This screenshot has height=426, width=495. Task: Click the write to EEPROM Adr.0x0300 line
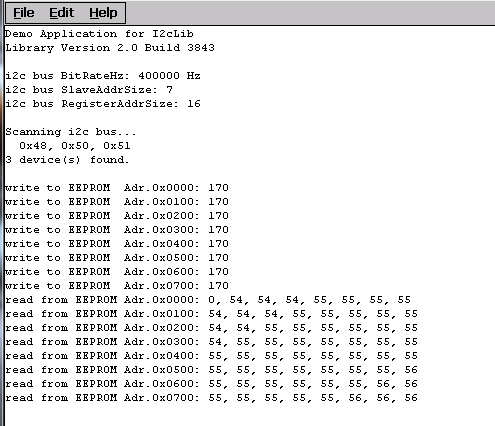[x=117, y=230]
